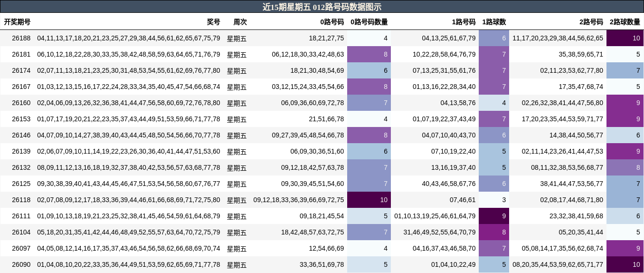Select draw number 26139
This screenshot has height=273, width=644.
[x=21, y=151]
